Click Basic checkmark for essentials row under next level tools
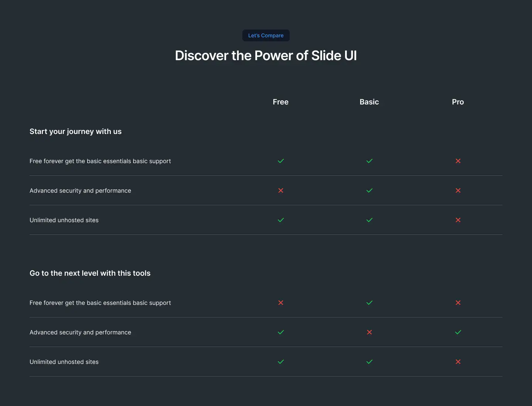The width and height of the screenshot is (532, 406). (x=369, y=303)
